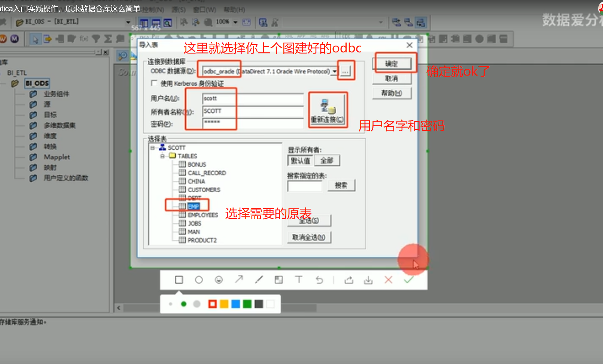This screenshot has height=364, width=603.
Task: Click the 取消全选 button
Action: 308,237
